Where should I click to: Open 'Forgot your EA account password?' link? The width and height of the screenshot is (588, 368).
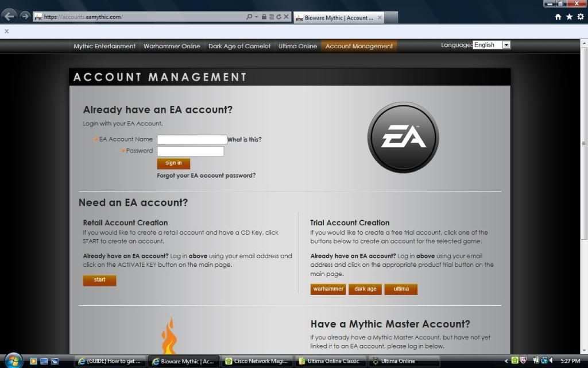(206, 175)
